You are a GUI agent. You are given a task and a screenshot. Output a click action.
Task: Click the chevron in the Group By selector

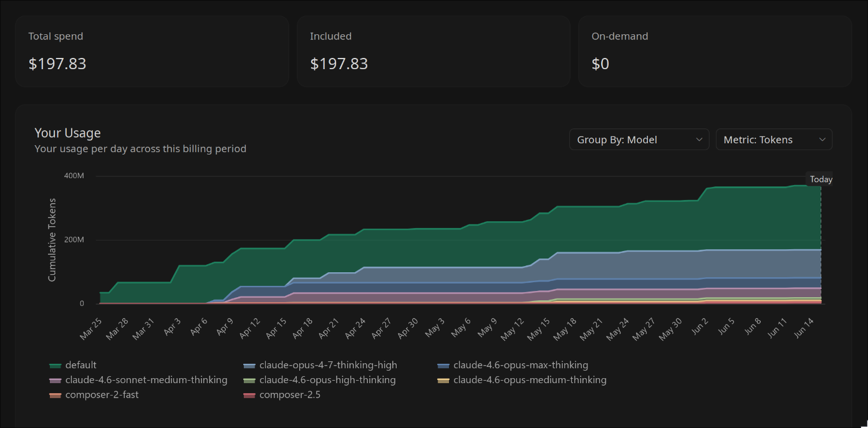click(x=699, y=140)
